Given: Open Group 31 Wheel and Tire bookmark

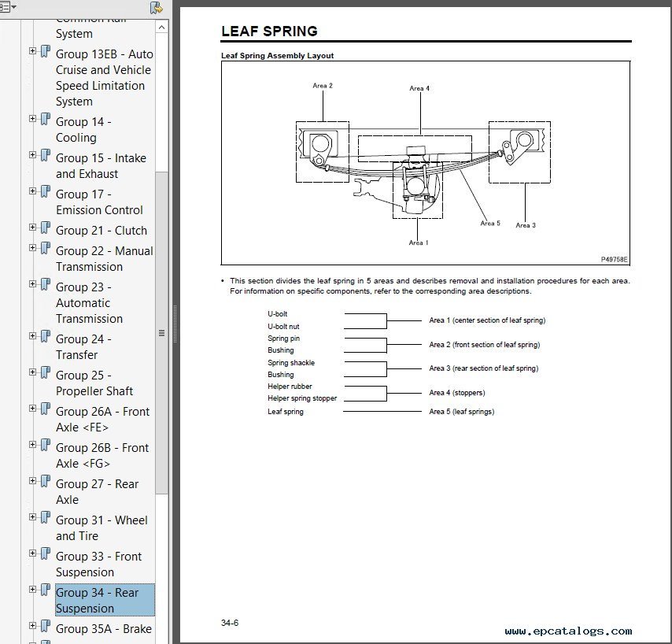Looking at the screenshot, I should [x=102, y=527].
